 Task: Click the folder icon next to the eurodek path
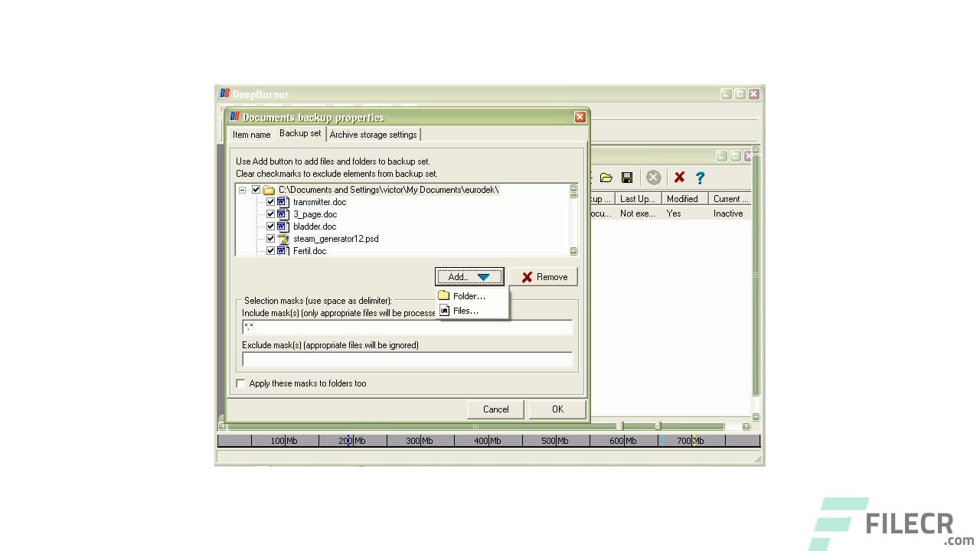tap(268, 189)
